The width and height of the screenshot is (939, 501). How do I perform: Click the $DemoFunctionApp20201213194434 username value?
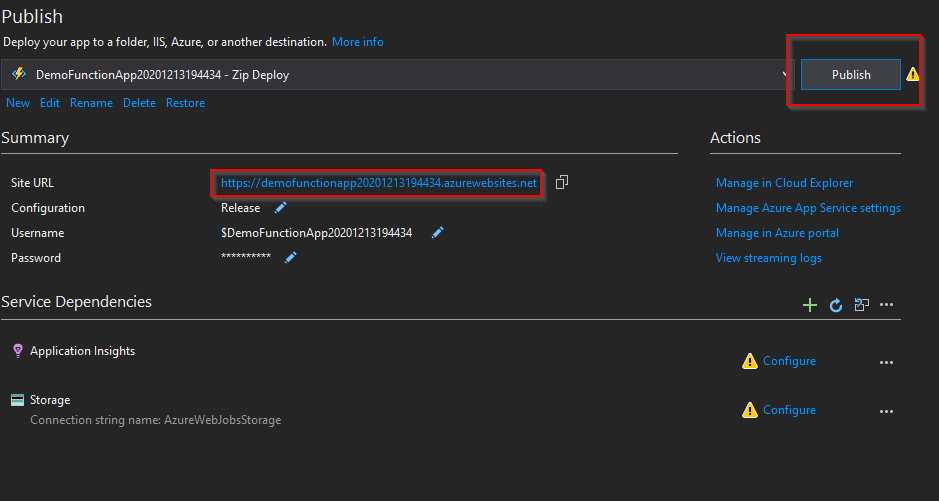pos(316,233)
